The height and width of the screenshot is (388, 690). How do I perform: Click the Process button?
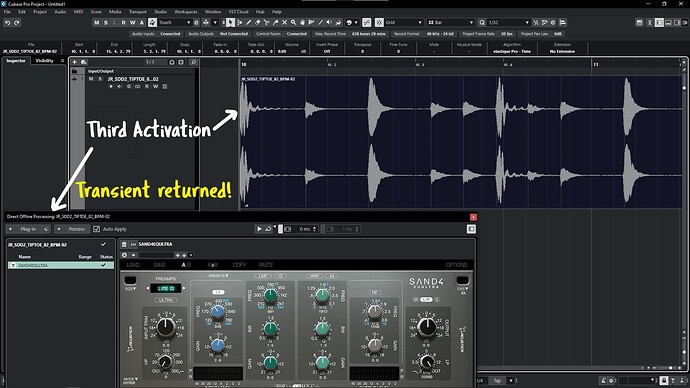pyautogui.click(x=72, y=229)
